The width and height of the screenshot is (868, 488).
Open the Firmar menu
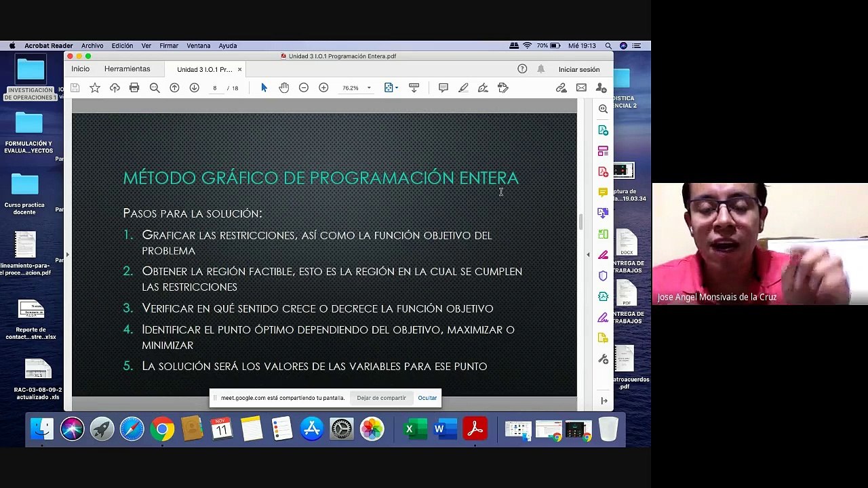point(169,45)
